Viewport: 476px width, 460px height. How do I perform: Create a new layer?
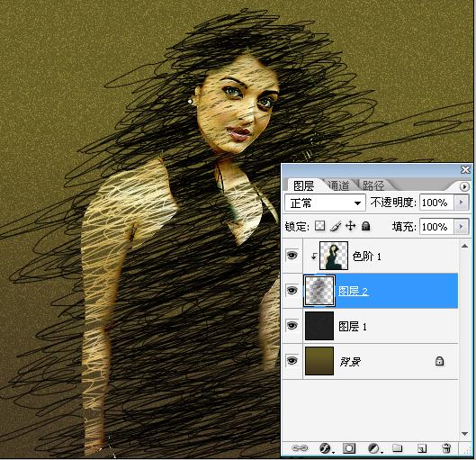pos(422,448)
